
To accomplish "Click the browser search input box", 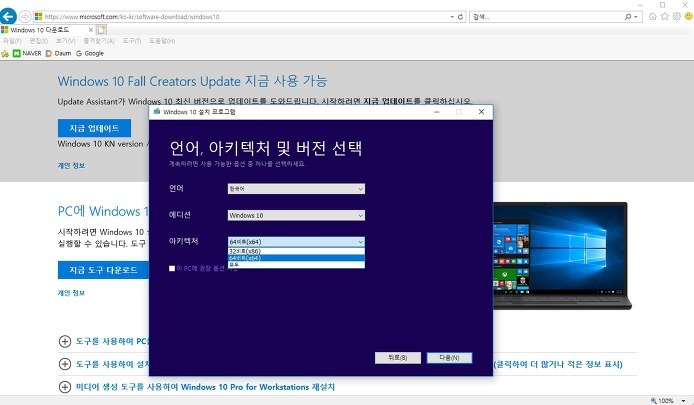I will pyautogui.click(x=547, y=17).
